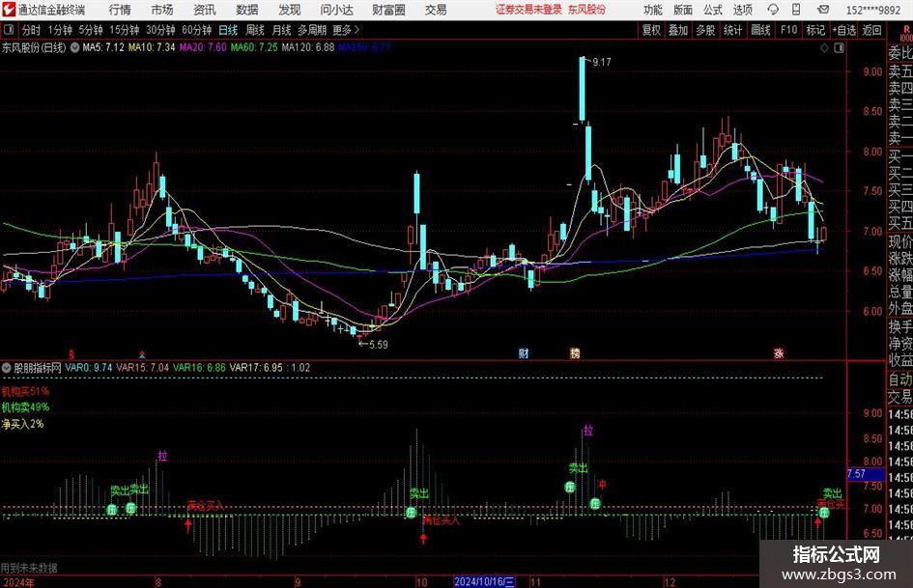Screen dimensions: 913x588
Task: Click the 2024/10/16 date marker on timeline
Action: coord(484,581)
